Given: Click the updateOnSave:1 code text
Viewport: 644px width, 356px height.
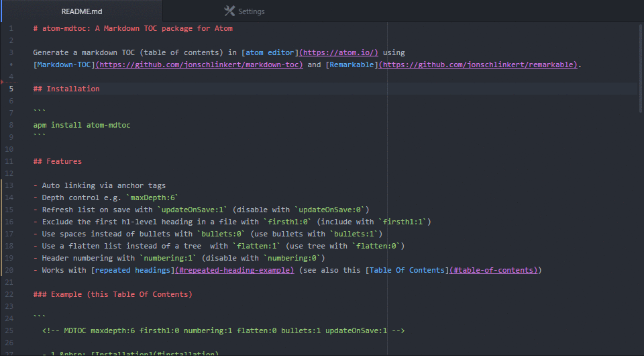Looking at the screenshot, I should [193, 210].
